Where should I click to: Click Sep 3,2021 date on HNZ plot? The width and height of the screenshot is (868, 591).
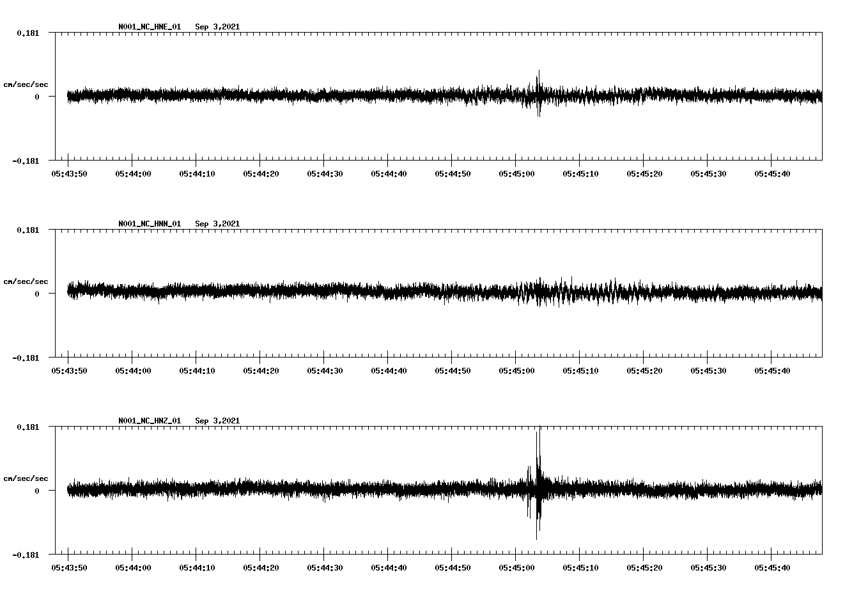point(217,421)
